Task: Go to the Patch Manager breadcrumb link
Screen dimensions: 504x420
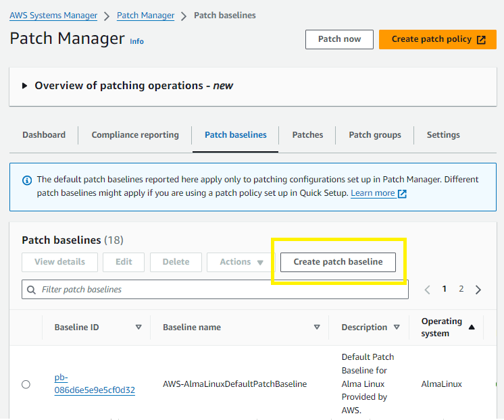Action: (146, 16)
